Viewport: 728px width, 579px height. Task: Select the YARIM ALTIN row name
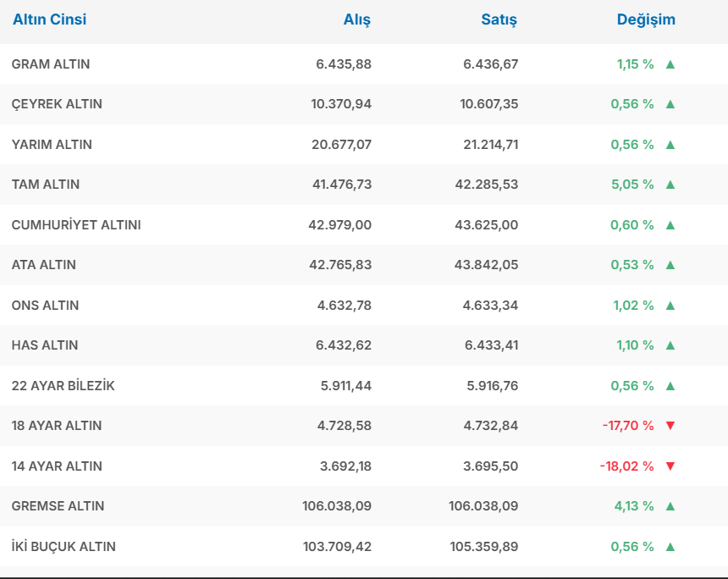pos(52,145)
